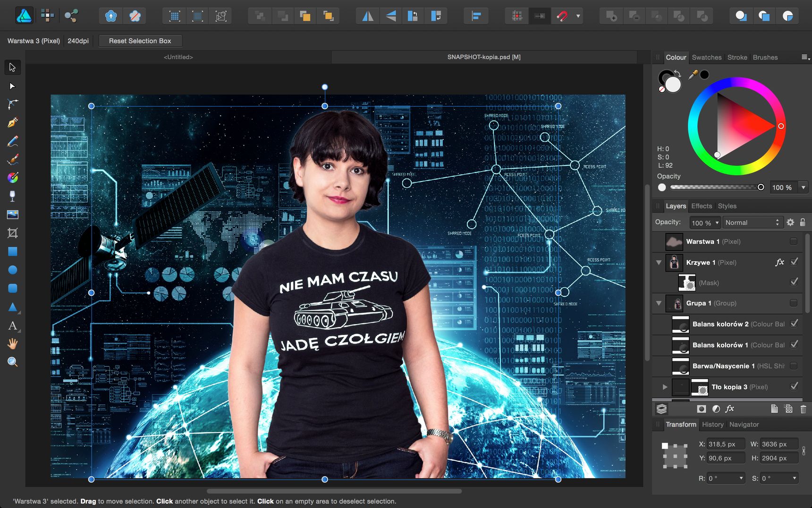Open snapping options dropdown arrow
The image size is (812, 508).
pyautogui.click(x=578, y=16)
